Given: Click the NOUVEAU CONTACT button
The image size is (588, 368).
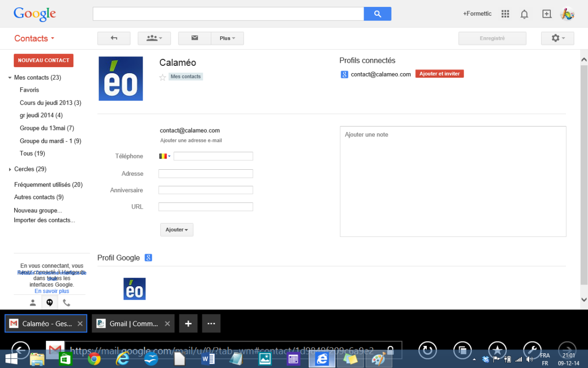Looking at the screenshot, I should 44,60.
